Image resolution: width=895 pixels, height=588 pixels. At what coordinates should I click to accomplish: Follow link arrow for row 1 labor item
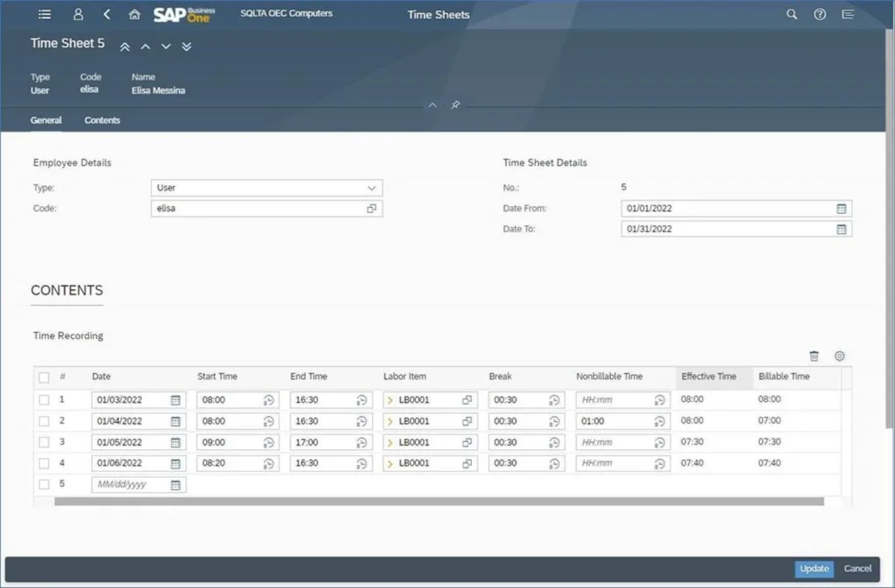390,400
